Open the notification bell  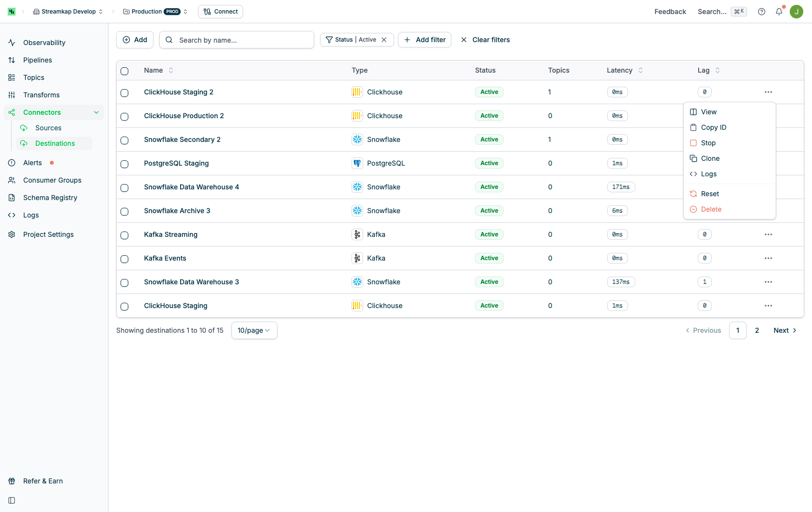(779, 11)
